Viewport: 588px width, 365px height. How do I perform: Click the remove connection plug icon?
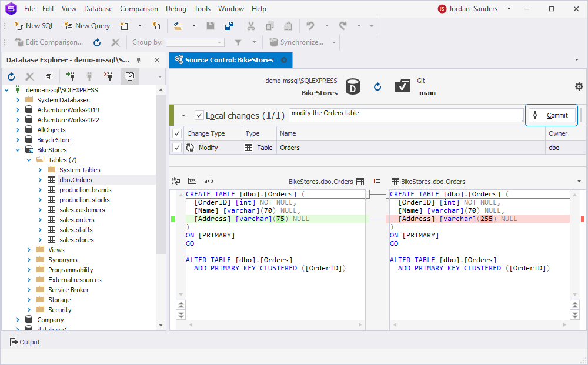tap(108, 76)
